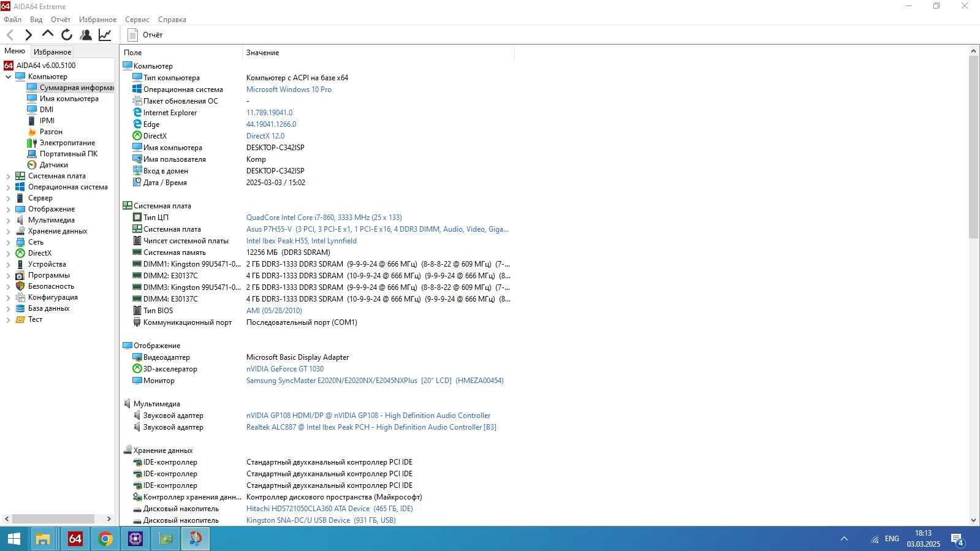This screenshot has width=980, height=551.
Task: Open the nVIDIA GeForce GT 1030 link
Action: [x=285, y=369]
